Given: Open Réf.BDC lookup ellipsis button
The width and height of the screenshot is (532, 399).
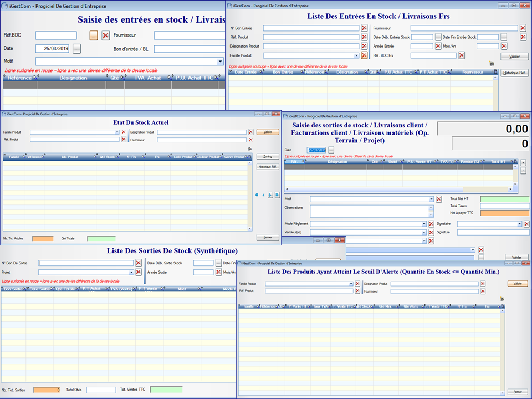Looking at the screenshot, I should coord(94,35).
